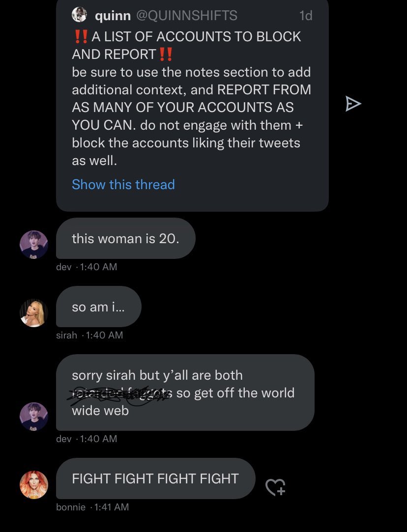Tap the "sirah · 1:40 AM" sender label
407x532 pixels.
point(89,335)
